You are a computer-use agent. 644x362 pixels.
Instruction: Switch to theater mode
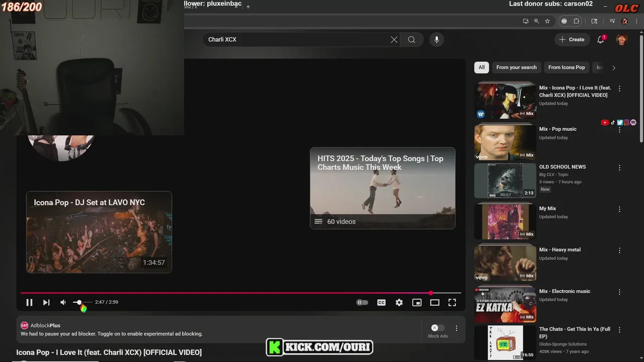coord(435,302)
